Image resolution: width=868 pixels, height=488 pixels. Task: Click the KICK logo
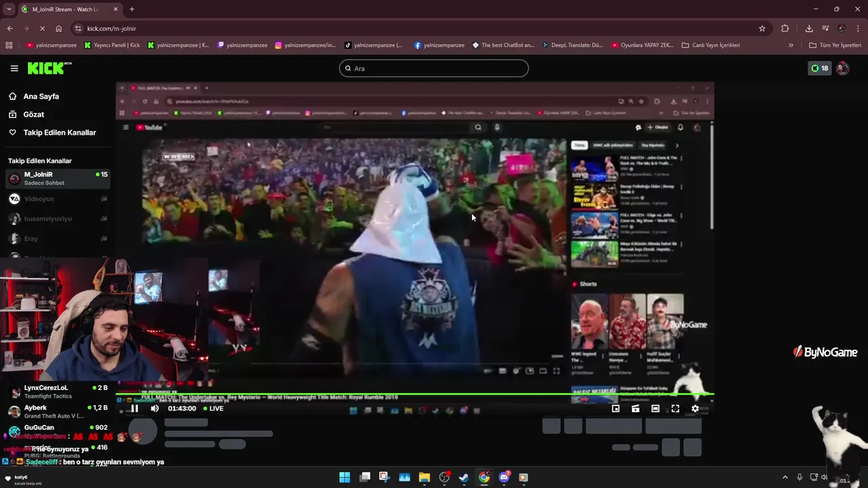coord(49,68)
